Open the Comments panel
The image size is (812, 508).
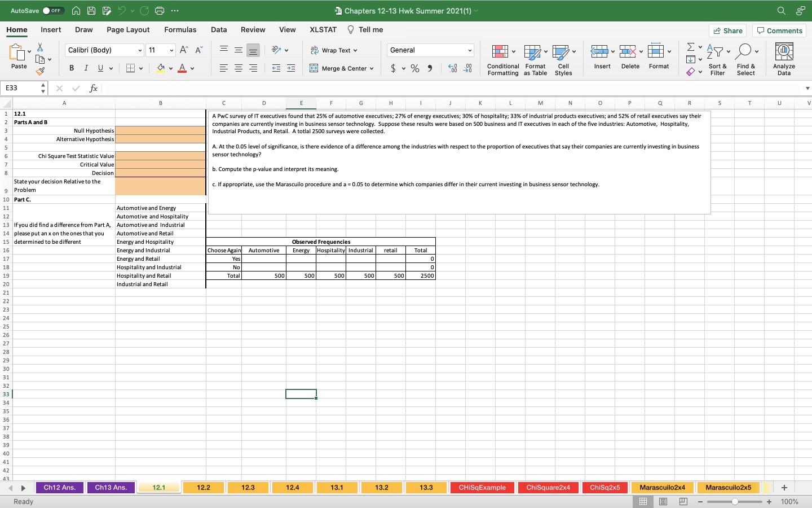(780, 30)
